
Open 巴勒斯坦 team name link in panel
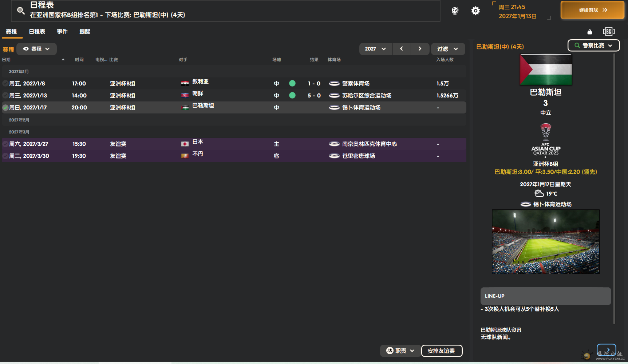pos(546,92)
